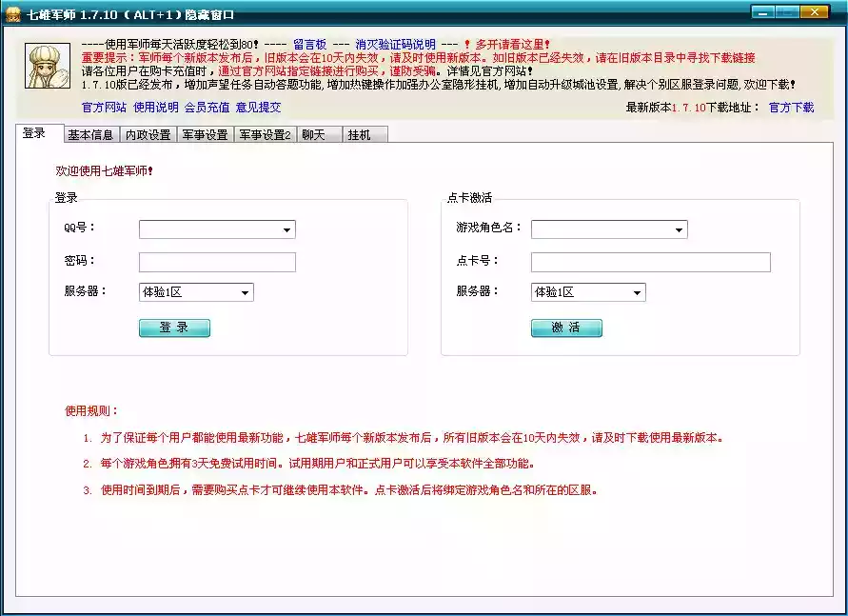Switch to the 挂机 tab
Image resolution: width=848 pixels, height=616 pixels.
pyautogui.click(x=360, y=134)
